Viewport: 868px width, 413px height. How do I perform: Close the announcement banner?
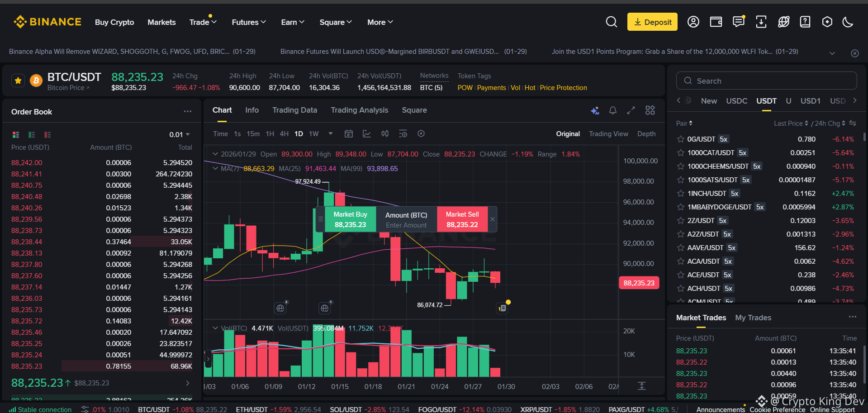click(x=855, y=53)
